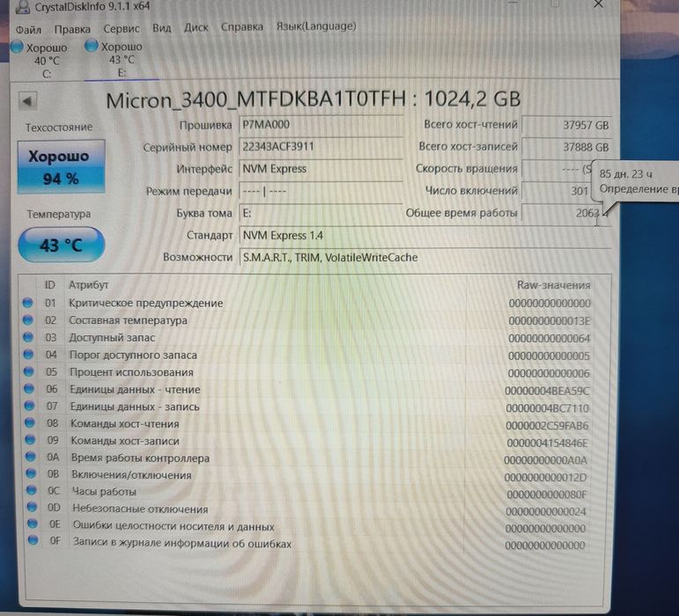Select the Небезопасные отключения row
679x616 pixels.
click(x=306, y=510)
